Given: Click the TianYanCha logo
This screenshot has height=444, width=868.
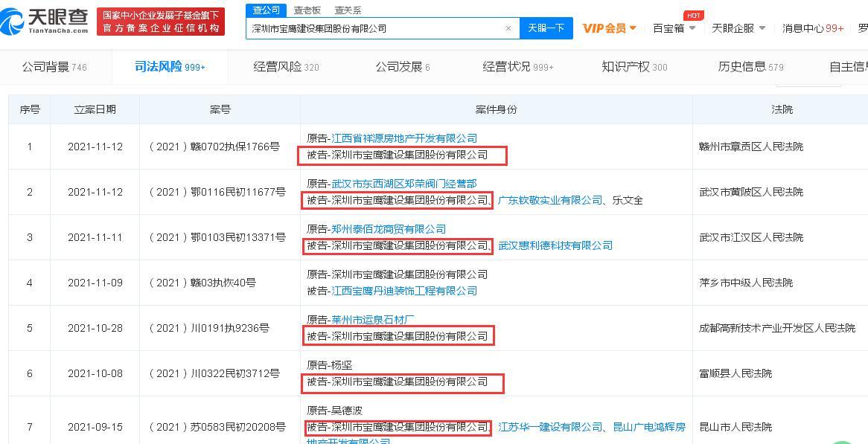Looking at the screenshot, I should pyautogui.click(x=44, y=22).
